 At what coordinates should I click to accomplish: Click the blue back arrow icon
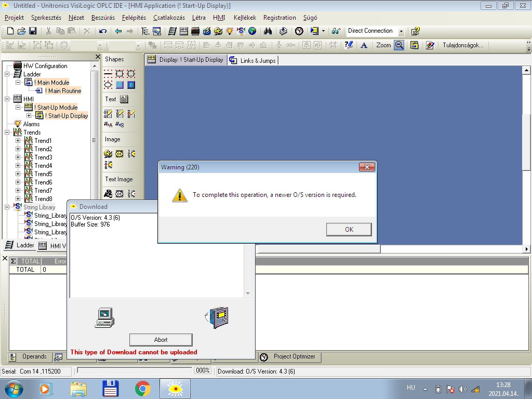[118, 31]
